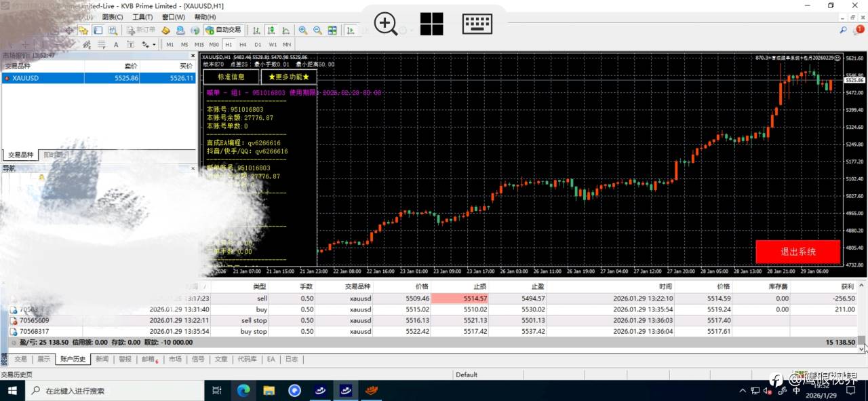Select the H1 timeframe

(229, 45)
